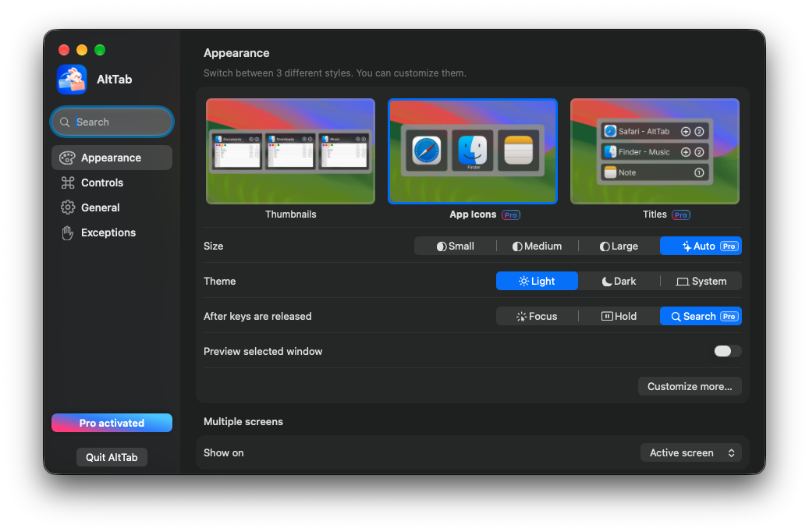Select the Auto size option
Screen dimensions: 809x532
pos(701,246)
